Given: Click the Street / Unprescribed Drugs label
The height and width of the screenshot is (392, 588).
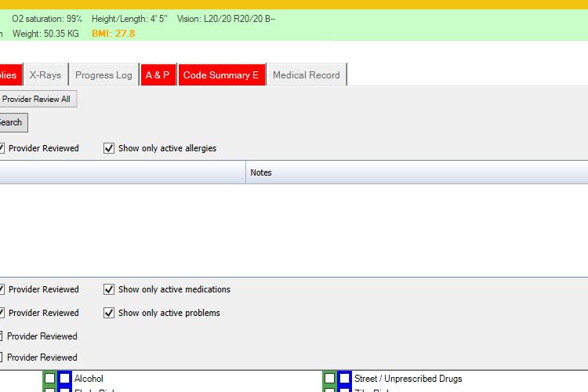Looking at the screenshot, I should click(408, 379).
